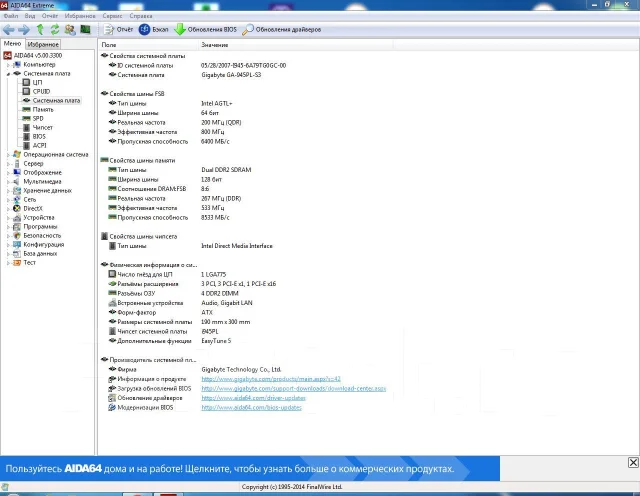Viewport: 640px width, 496px height.
Task: Open Обновления драйверов from toolbar
Action: [x=282, y=29]
